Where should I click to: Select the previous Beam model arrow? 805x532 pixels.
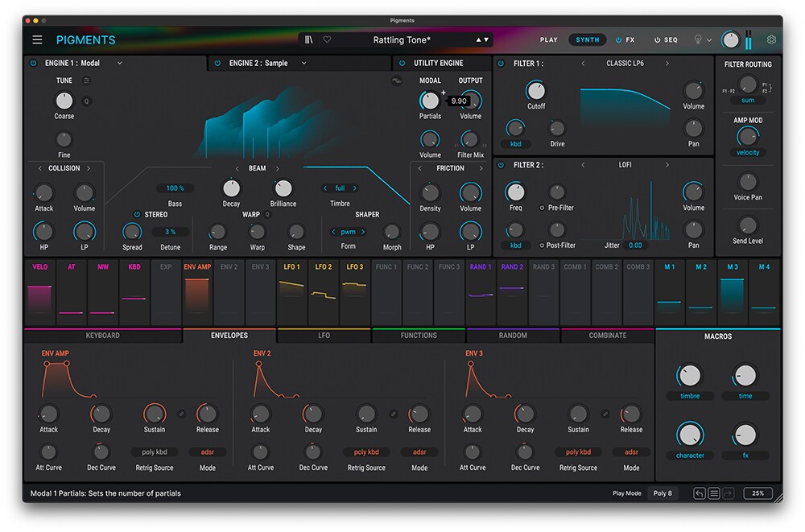[x=237, y=168]
